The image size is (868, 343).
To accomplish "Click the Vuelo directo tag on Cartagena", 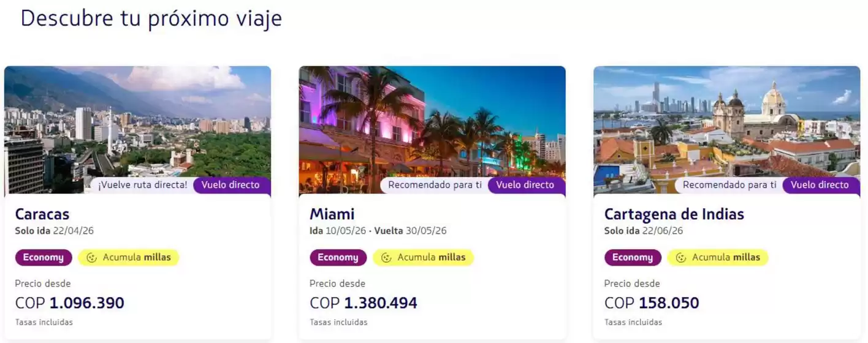I will click(x=820, y=185).
